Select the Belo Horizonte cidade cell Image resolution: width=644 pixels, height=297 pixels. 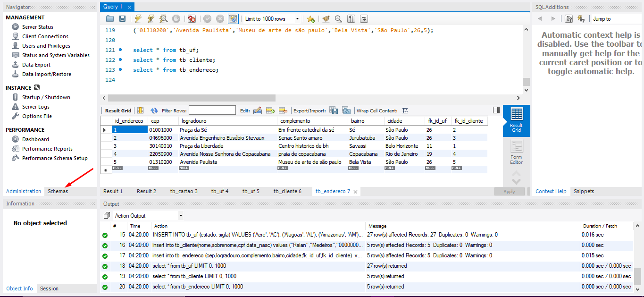pyautogui.click(x=404, y=146)
